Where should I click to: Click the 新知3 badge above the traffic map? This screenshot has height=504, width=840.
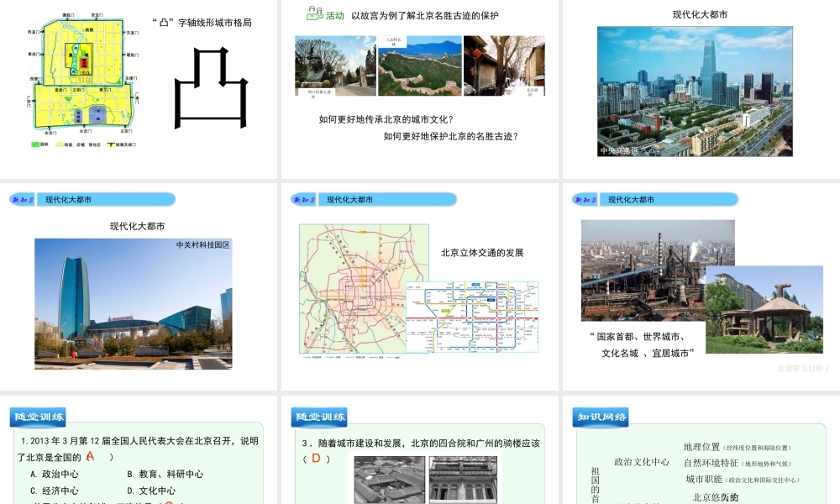pyautogui.click(x=304, y=199)
